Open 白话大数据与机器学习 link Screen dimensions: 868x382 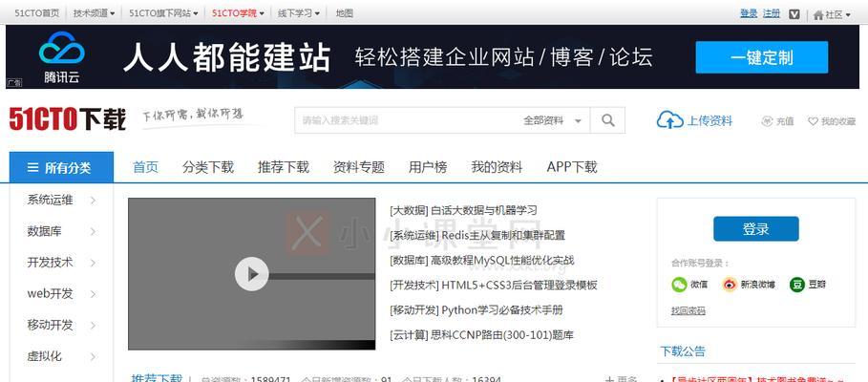pos(484,210)
